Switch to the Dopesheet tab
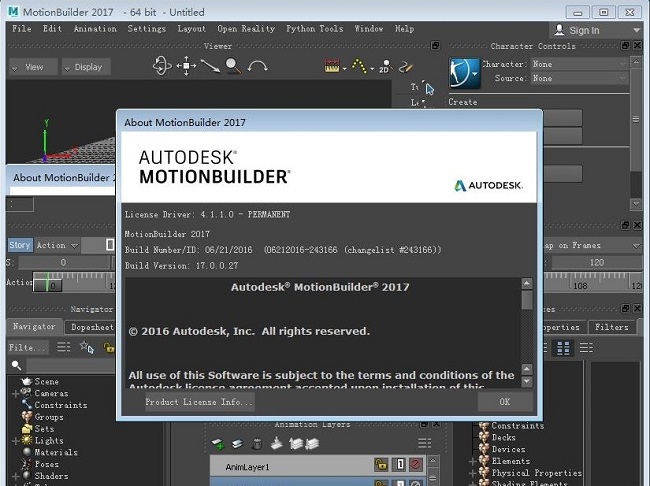 [x=91, y=327]
